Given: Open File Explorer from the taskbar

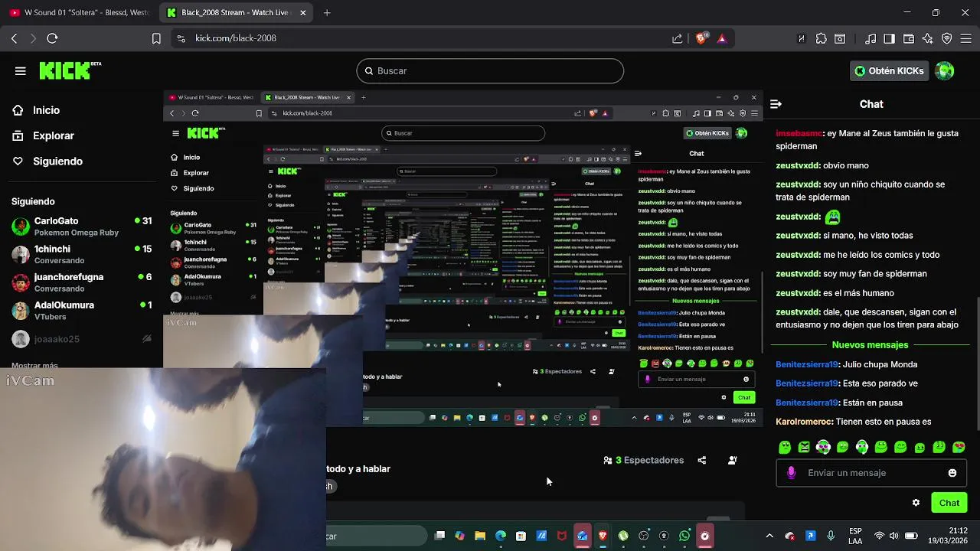Looking at the screenshot, I should click(480, 536).
